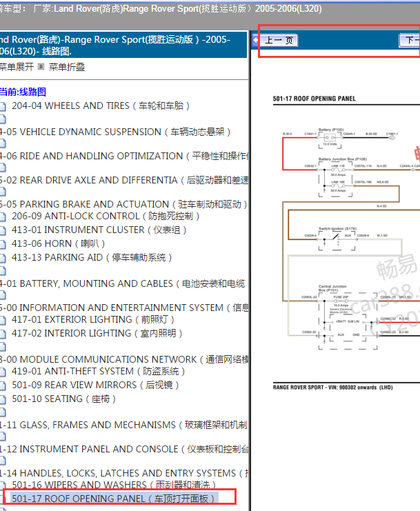Open 413-13 PARKING AID

pos(92,257)
